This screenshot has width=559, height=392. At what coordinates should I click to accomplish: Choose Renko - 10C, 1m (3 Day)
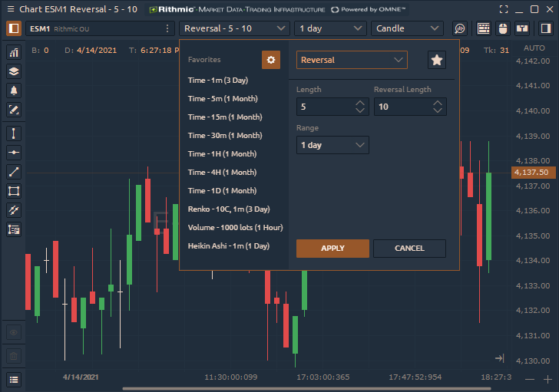[x=229, y=209]
